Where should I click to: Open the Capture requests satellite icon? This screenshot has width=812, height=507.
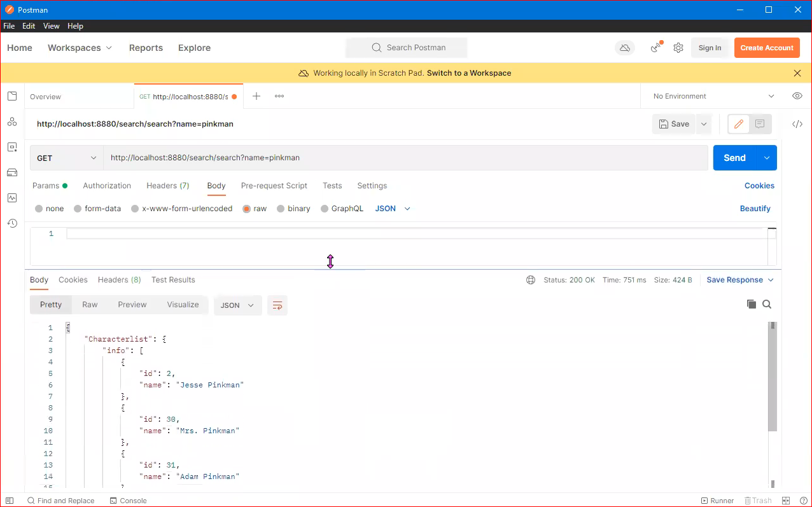(x=655, y=48)
